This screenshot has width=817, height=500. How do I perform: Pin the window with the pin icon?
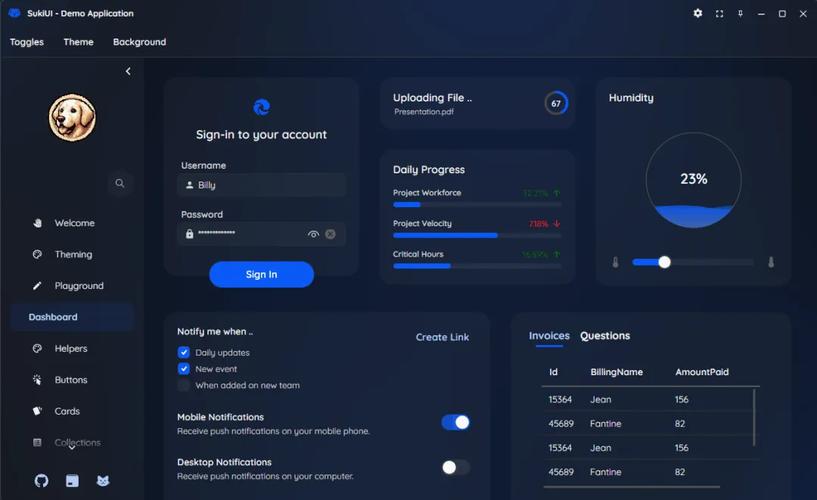tap(740, 14)
